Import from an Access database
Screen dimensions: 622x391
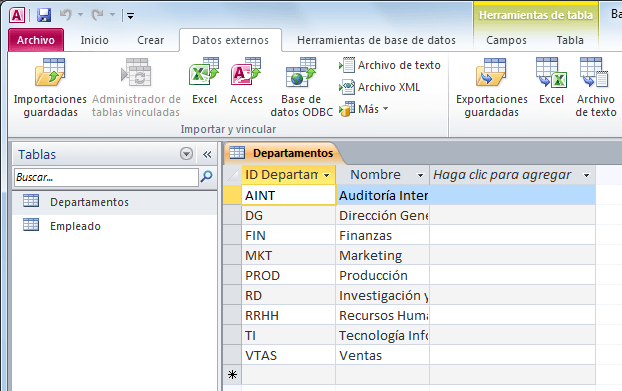(x=246, y=82)
